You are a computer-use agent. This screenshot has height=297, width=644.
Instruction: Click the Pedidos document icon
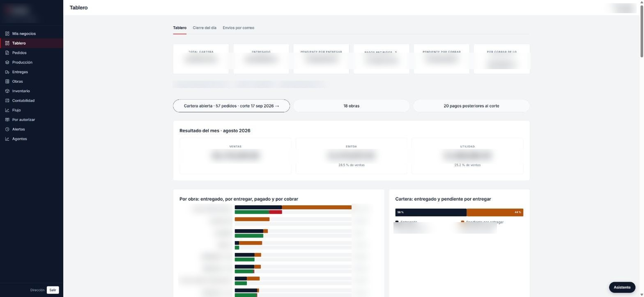[7, 53]
